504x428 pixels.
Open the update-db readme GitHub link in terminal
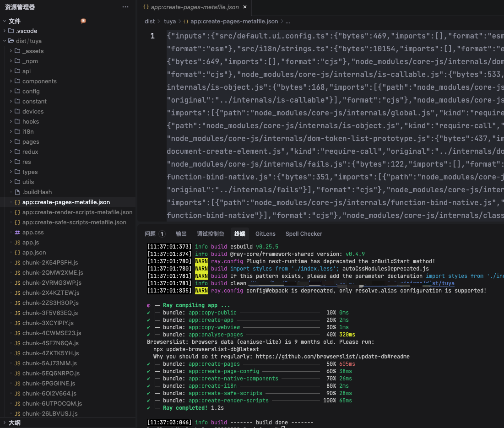coord(333,357)
